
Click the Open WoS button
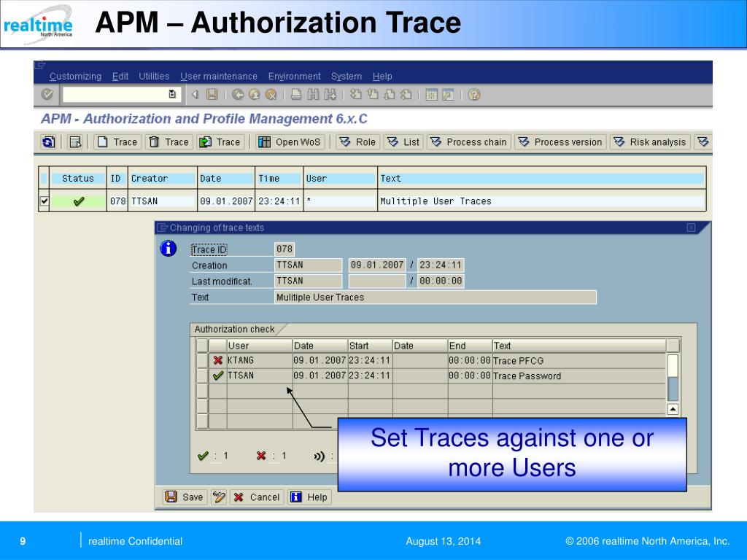coord(290,142)
